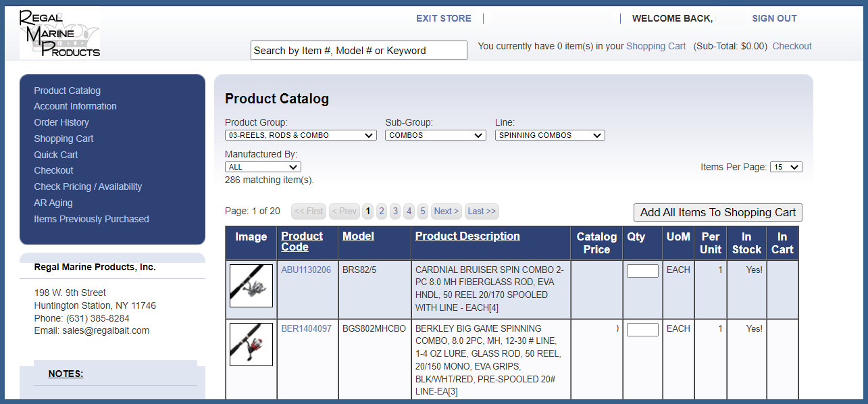Focus the item search field
The image size is (868, 404).
click(359, 50)
